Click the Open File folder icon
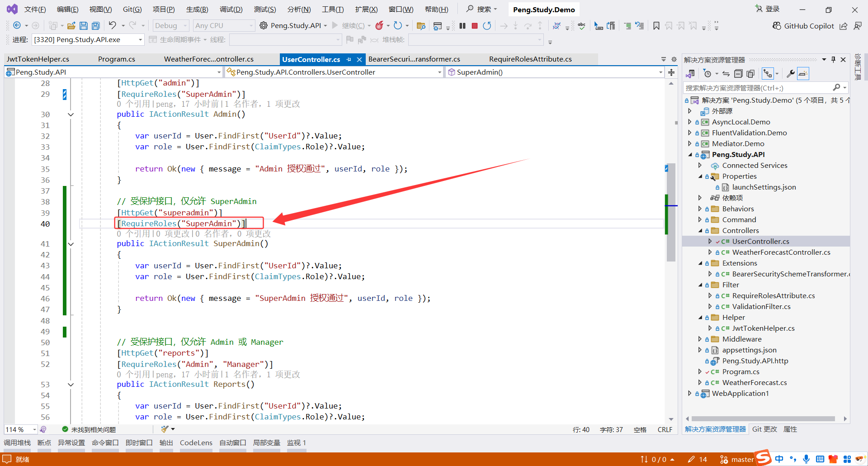The width and height of the screenshot is (868, 466). click(x=71, y=26)
